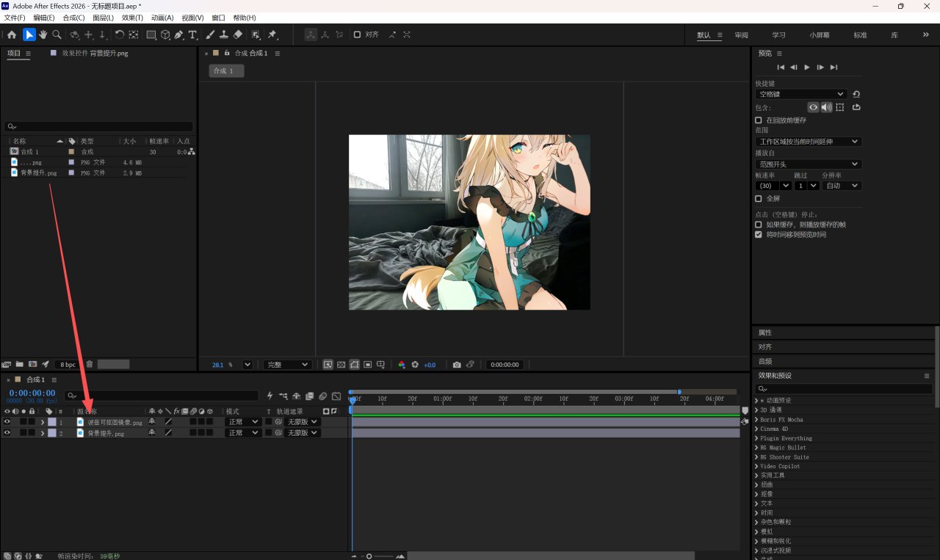The height and width of the screenshot is (560, 940).
Task: Select the Selection (arrow) tool
Action: 29,34
